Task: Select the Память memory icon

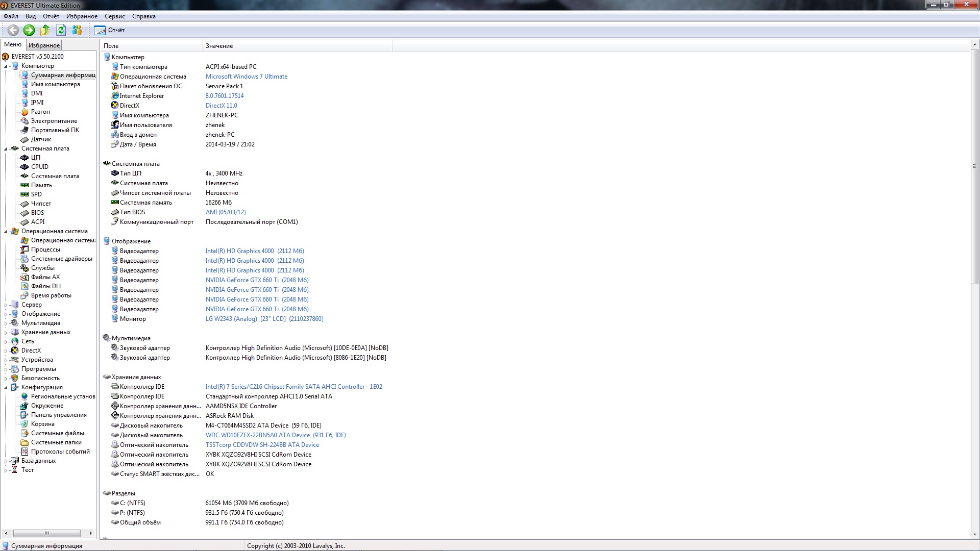Action: click(x=24, y=185)
